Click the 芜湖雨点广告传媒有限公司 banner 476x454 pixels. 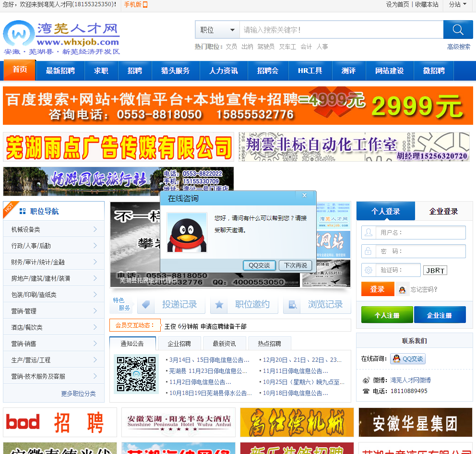[119, 147]
